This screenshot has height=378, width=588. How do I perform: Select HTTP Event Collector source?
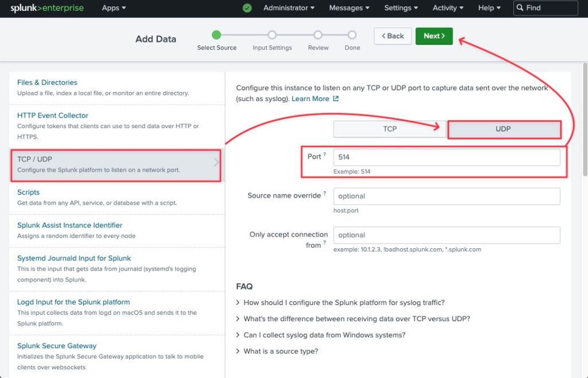[x=117, y=126]
